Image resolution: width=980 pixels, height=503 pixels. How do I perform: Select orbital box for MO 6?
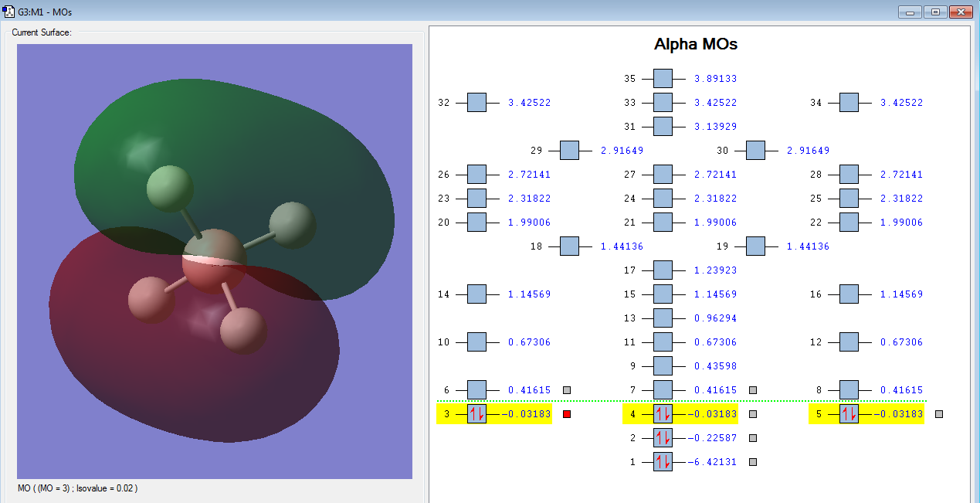tap(476, 390)
